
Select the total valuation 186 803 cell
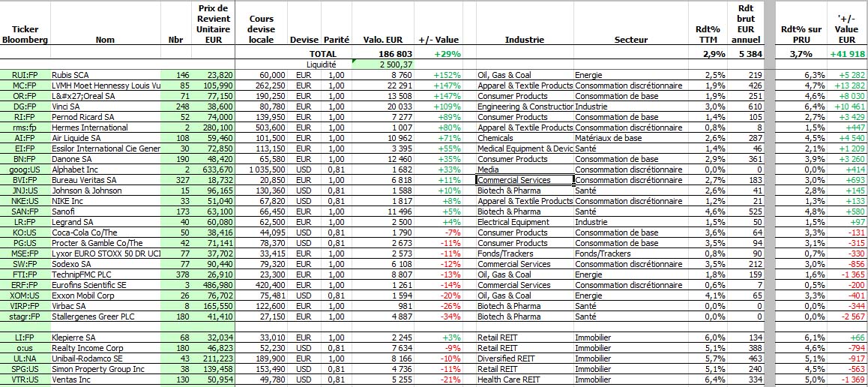pos(382,54)
